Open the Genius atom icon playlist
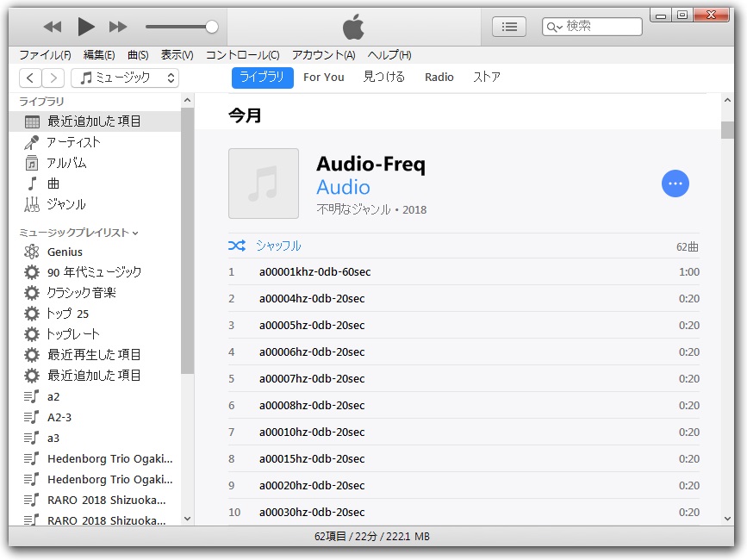The width and height of the screenshot is (747, 560). click(32, 252)
